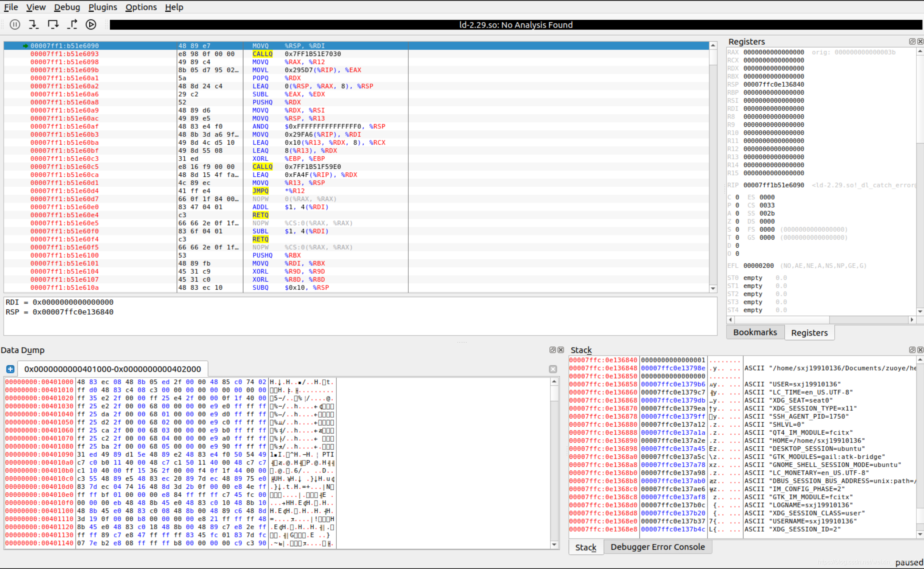Click the Run toolbar icon
924x569 pixels.
pos(91,25)
